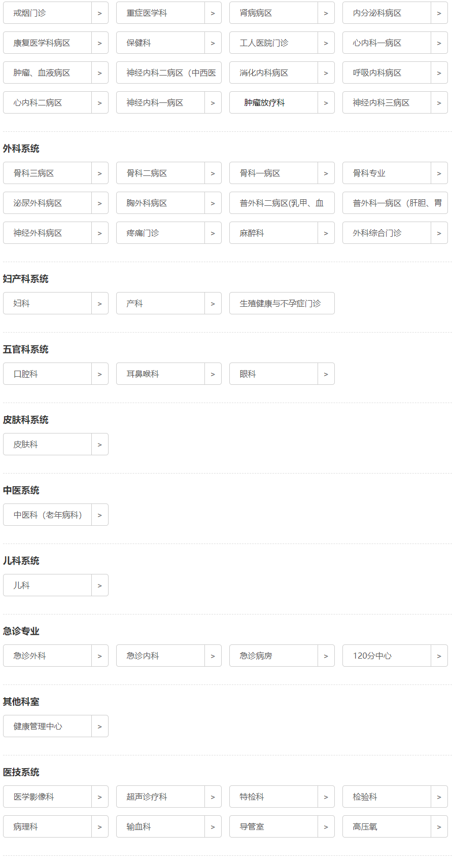Expand arrow for 骨科三病区
Screen dimensions: 452x868
pyautogui.click(x=99, y=173)
